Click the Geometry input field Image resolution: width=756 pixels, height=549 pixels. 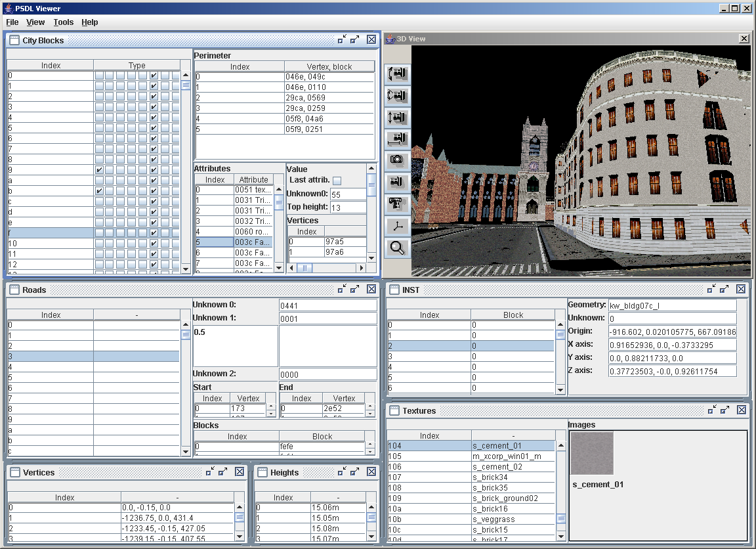coord(672,305)
